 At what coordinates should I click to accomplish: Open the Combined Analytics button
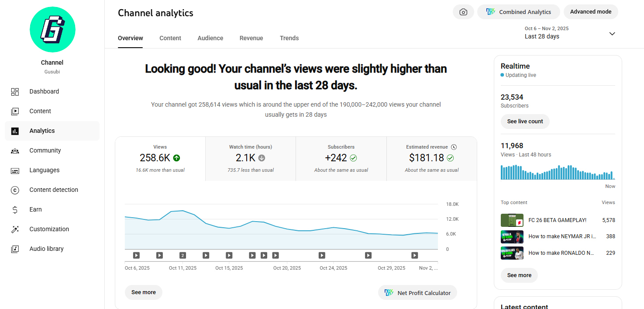click(518, 12)
